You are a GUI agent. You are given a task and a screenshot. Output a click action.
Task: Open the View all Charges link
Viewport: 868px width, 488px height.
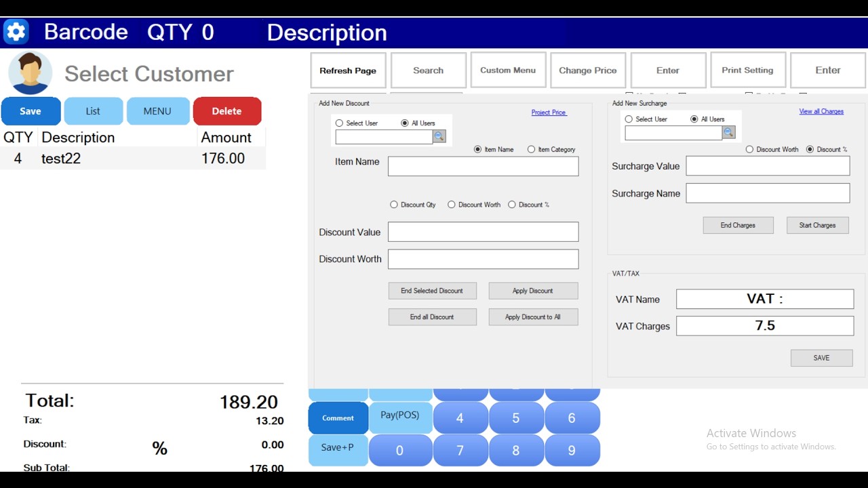click(821, 111)
